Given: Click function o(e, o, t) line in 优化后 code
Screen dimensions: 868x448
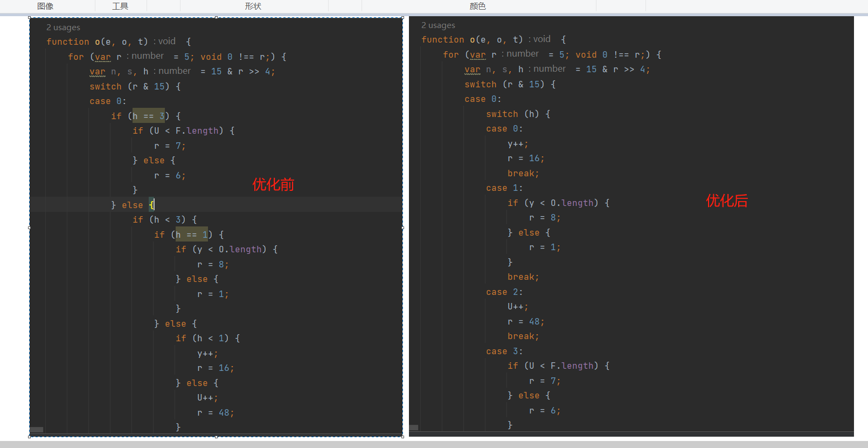Looking at the screenshot, I should 494,39.
